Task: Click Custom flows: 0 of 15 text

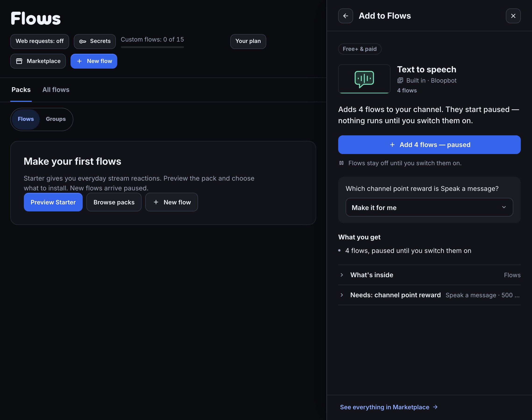Action: (x=152, y=40)
